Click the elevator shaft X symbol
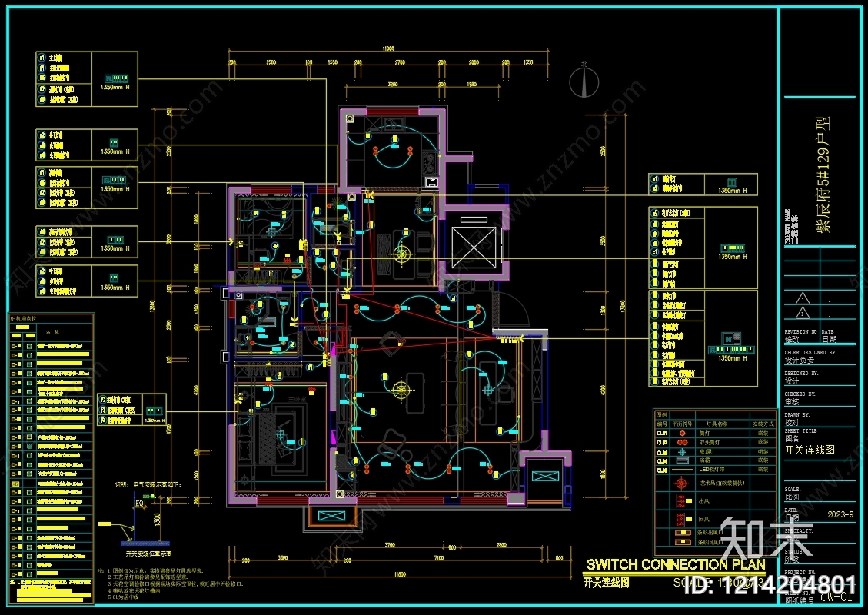The image size is (868, 615). pyautogui.click(x=474, y=246)
